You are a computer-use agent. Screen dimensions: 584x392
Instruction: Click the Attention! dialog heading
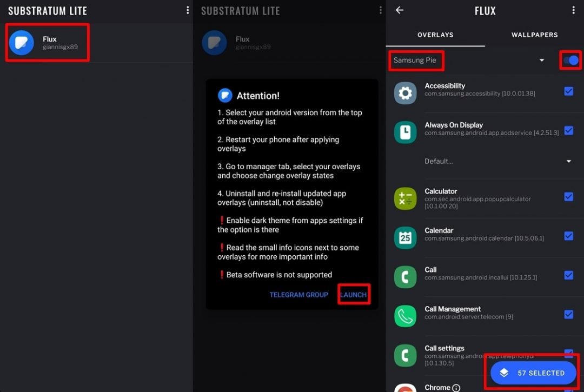click(x=258, y=96)
